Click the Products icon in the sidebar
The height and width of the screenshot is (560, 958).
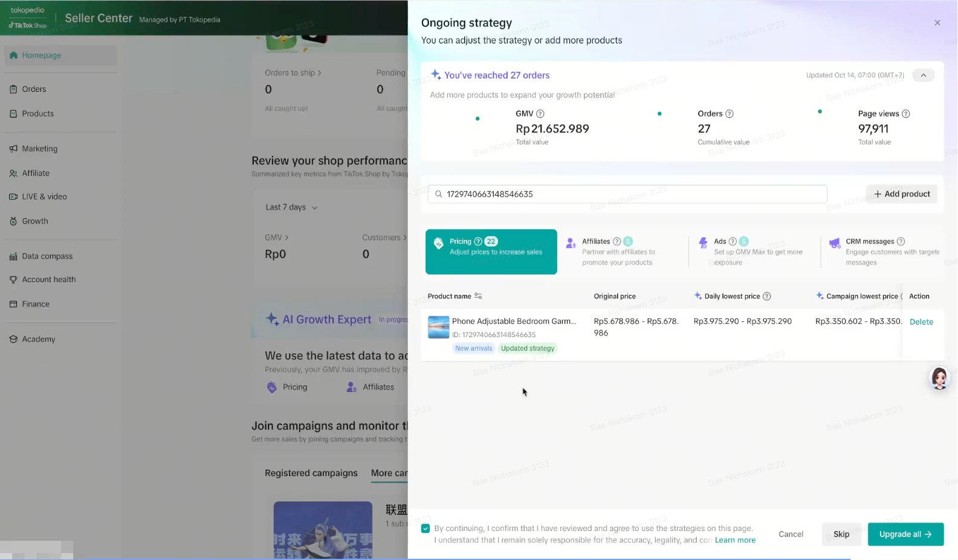(13, 114)
